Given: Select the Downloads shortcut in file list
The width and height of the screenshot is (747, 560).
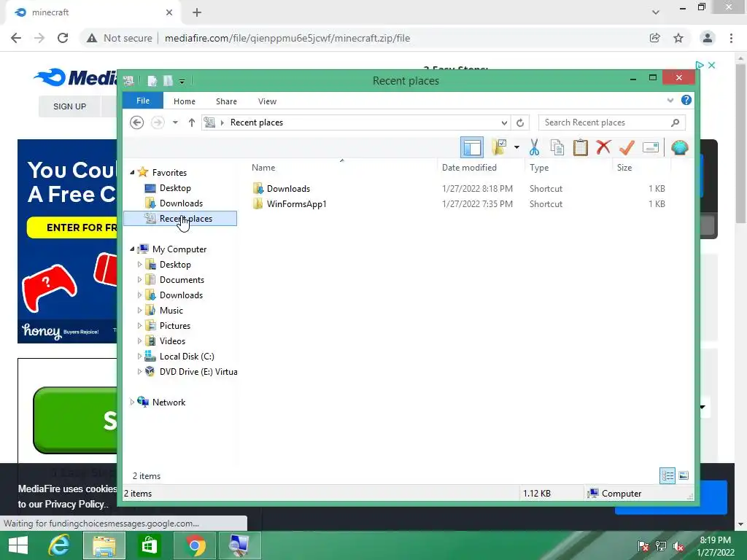Looking at the screenshot, I should click(288, 189).
